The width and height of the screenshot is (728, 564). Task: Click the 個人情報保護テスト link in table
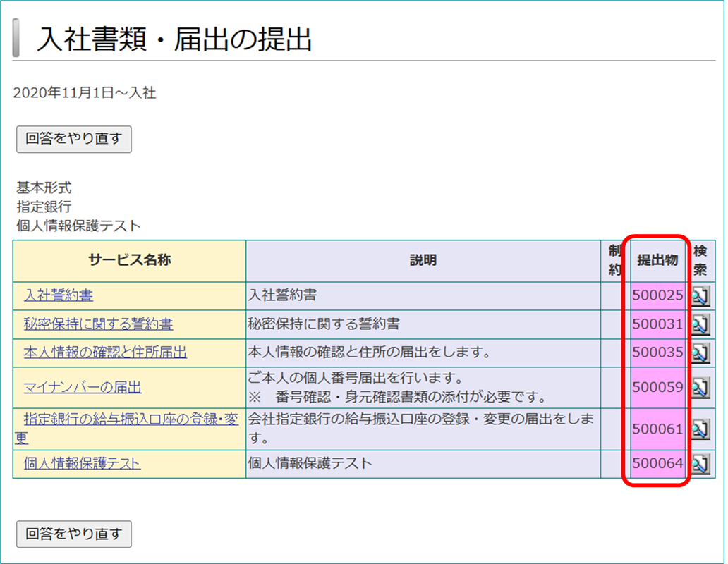(82, 463)
